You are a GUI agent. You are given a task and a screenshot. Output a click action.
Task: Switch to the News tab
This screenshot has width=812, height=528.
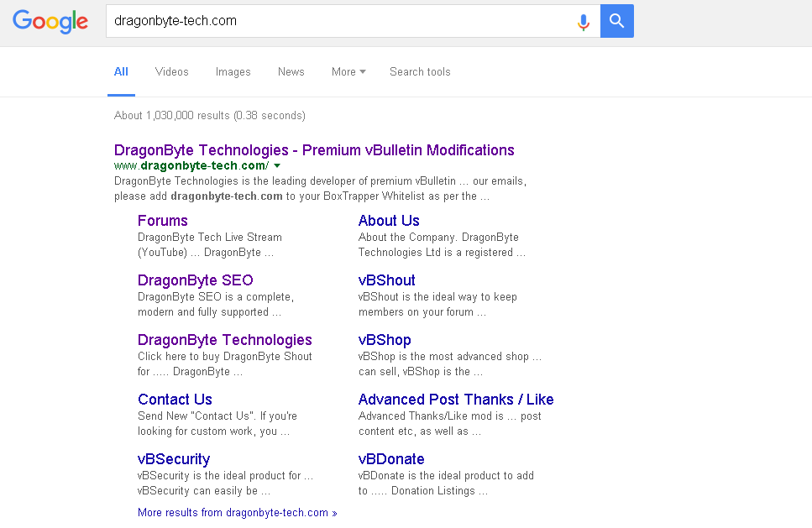click(291, 72)
